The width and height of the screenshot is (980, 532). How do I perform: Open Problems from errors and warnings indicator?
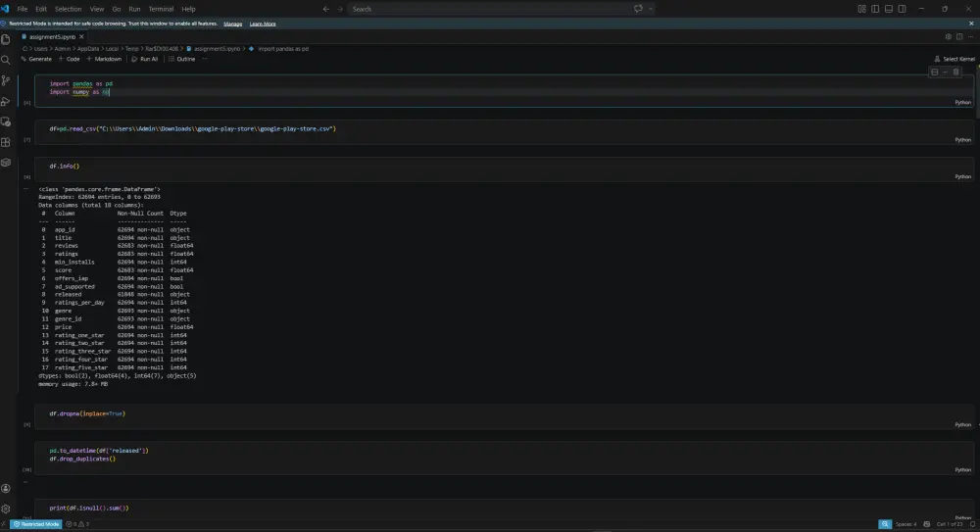click(77, 524)
